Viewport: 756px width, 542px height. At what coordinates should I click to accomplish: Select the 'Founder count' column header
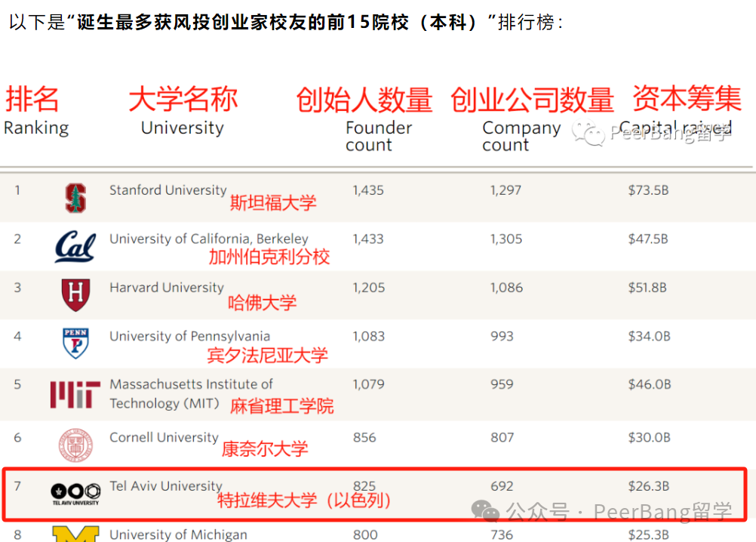tap(379, 136)
